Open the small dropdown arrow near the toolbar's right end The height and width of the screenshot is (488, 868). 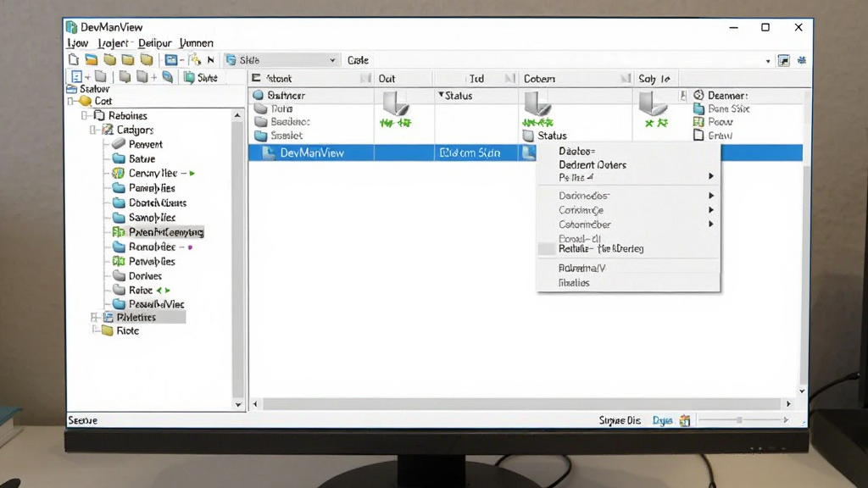point(768,61)
